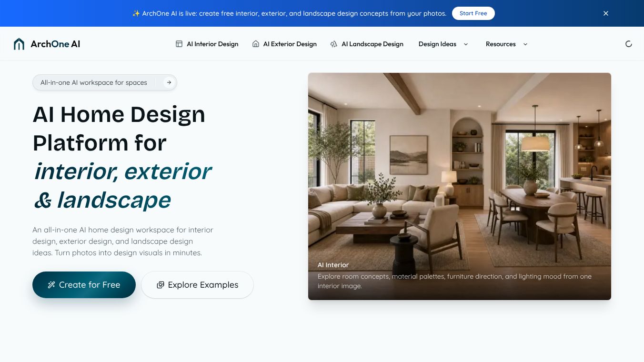Click the arrow icon in the workspace pill

pyautogui.click(x=169, y=82)
